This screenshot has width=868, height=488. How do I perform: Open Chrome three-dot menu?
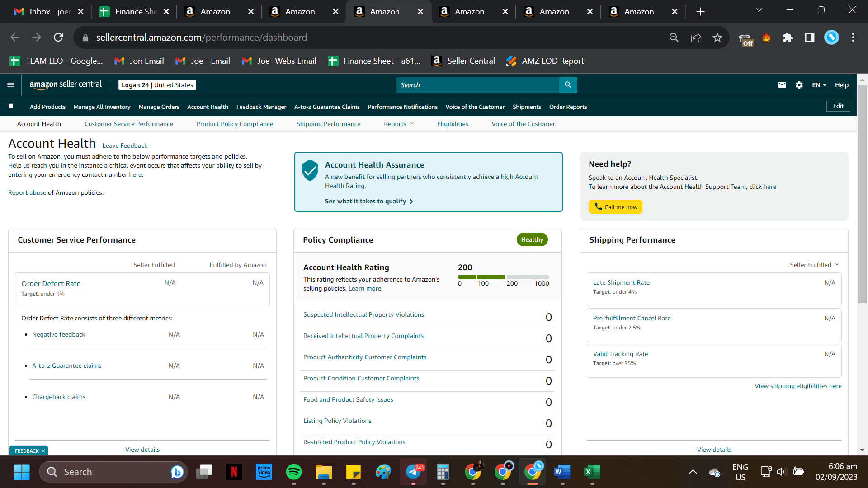point(853,38)
